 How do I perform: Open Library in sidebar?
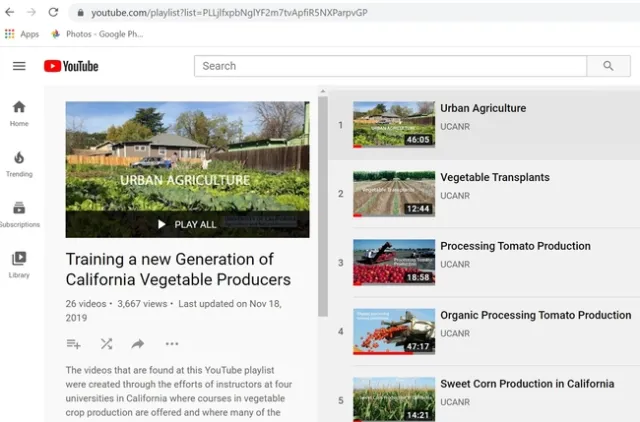click(x=19, y=264)
